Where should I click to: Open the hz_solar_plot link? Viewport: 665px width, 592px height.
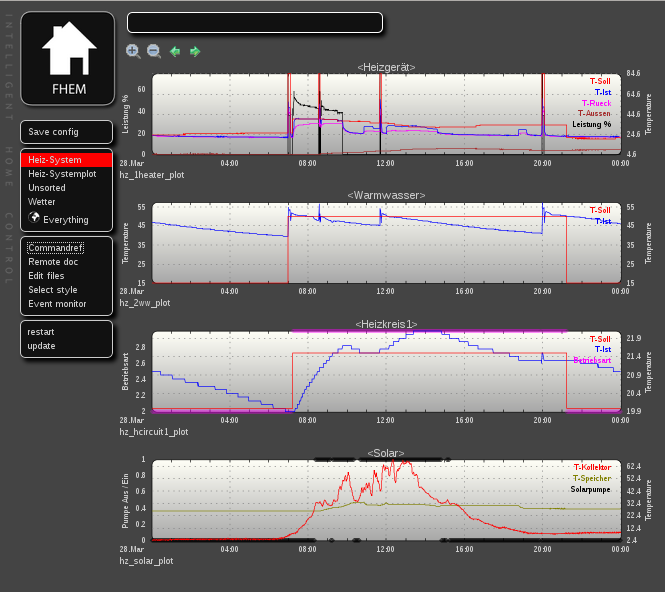pos(146,561)
